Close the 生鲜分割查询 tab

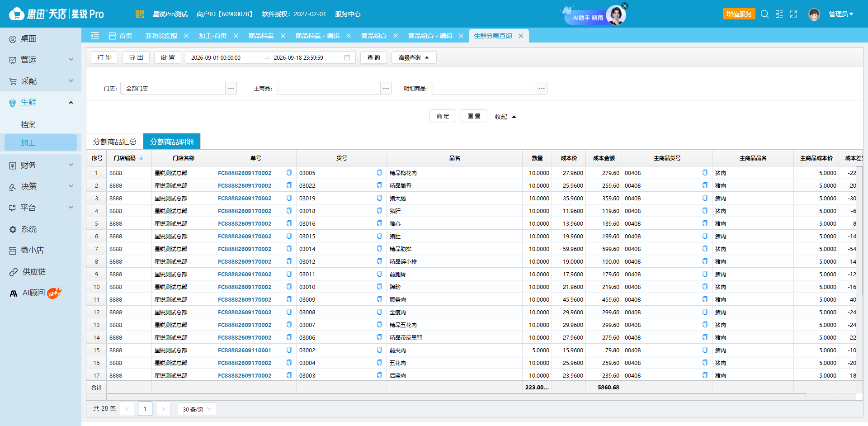[521, 36]
